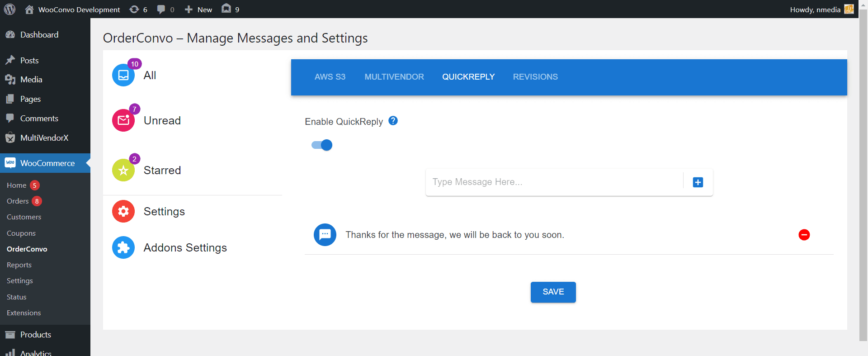Image resolution: width=868 pixels, height=356 pixels.
Task: Switch to the AWS S3 tab
Action: pos(330,77)
